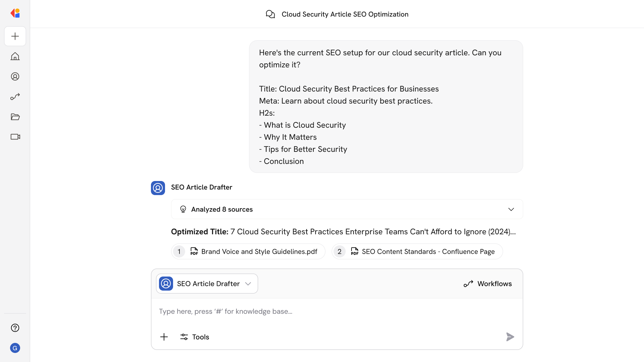644x362 pixels.
Task: Click the G user avatar
Action: (15, 348)
